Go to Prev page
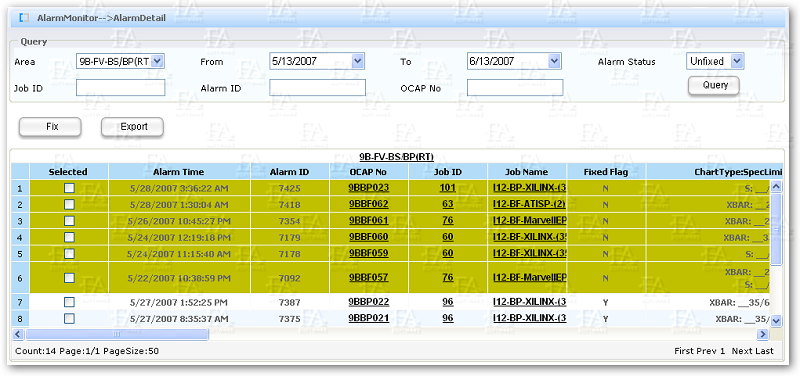The height and width of the screenshot is (376, 800). (x=707, y=351)
